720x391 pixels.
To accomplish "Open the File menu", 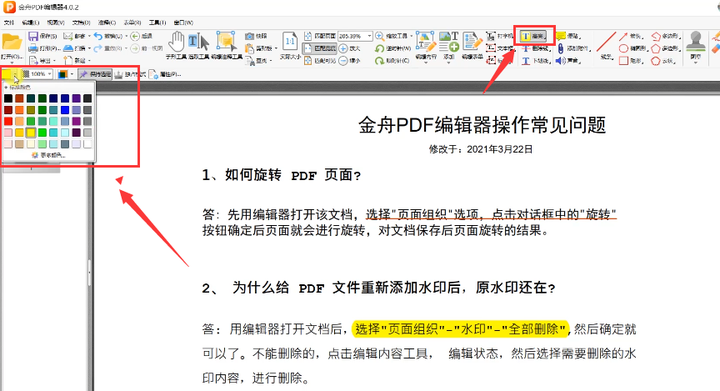I will pyautogui.click(x=9, y=22).
